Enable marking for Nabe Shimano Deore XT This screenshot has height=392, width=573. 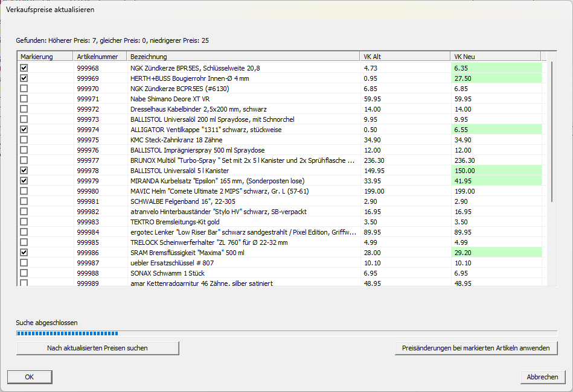coord(24,98)
